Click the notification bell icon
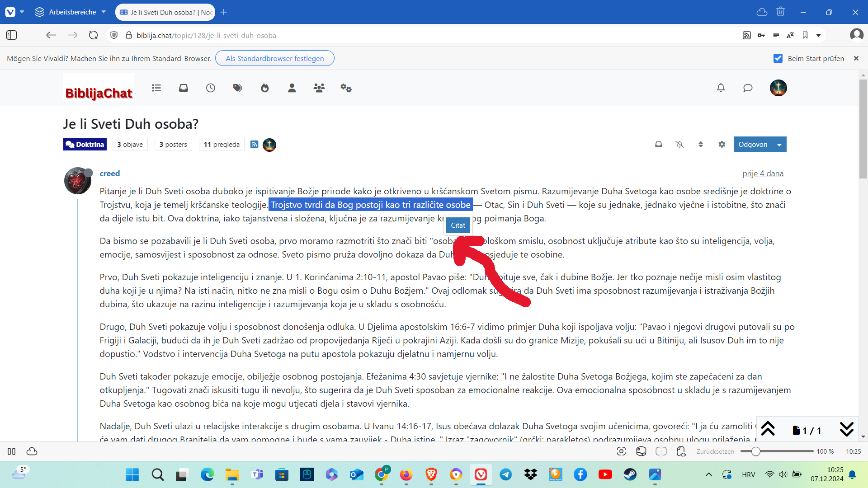 tap(721, 88)
